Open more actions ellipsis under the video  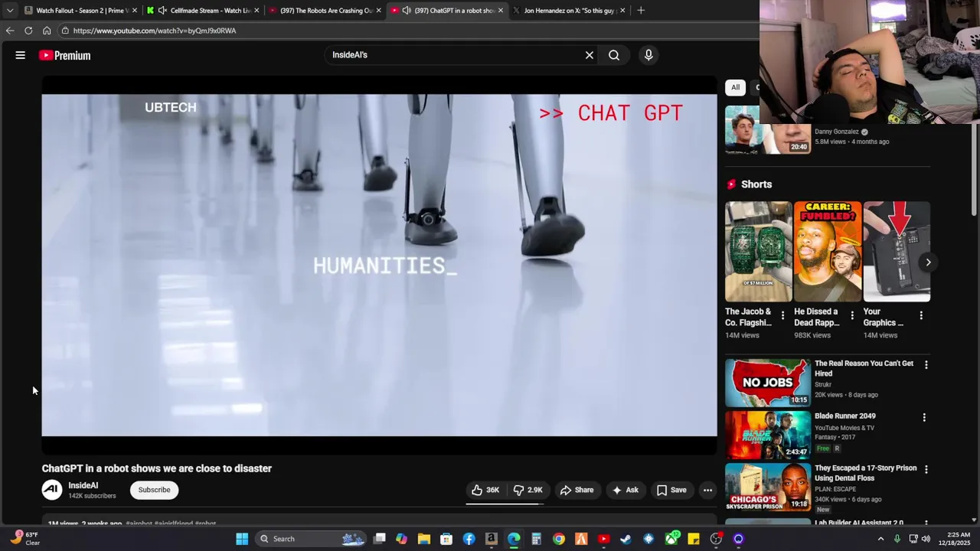707,490
